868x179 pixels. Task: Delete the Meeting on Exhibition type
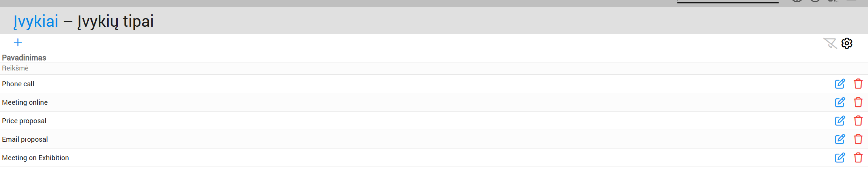pyautogui.click(x=858, y=158)
